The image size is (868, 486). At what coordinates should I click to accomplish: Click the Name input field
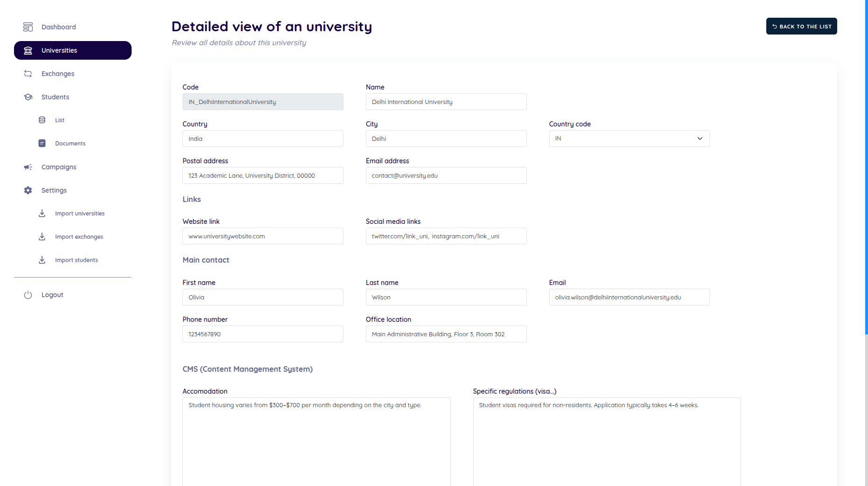point(446,102)
